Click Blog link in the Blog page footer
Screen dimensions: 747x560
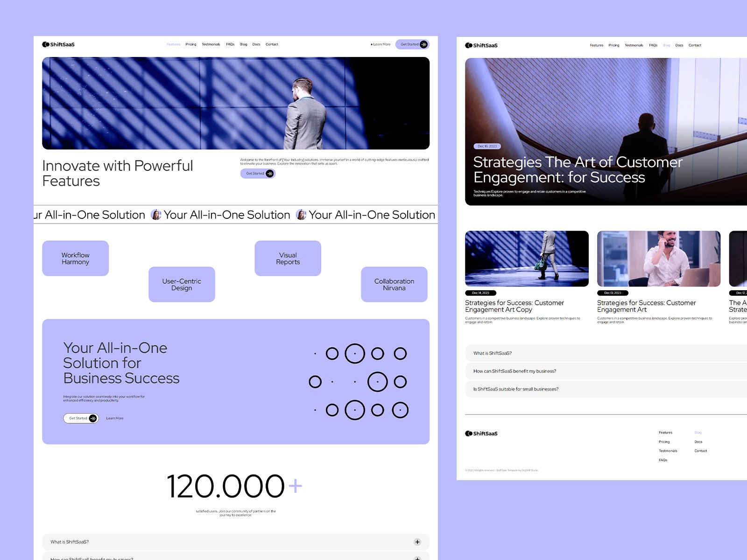click(x=698, y=433)
